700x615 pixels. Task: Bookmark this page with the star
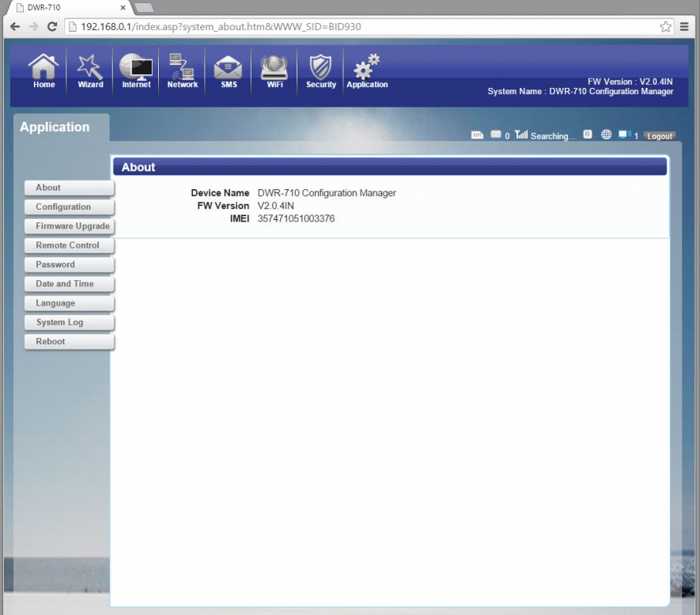click(x=665, y=27)
